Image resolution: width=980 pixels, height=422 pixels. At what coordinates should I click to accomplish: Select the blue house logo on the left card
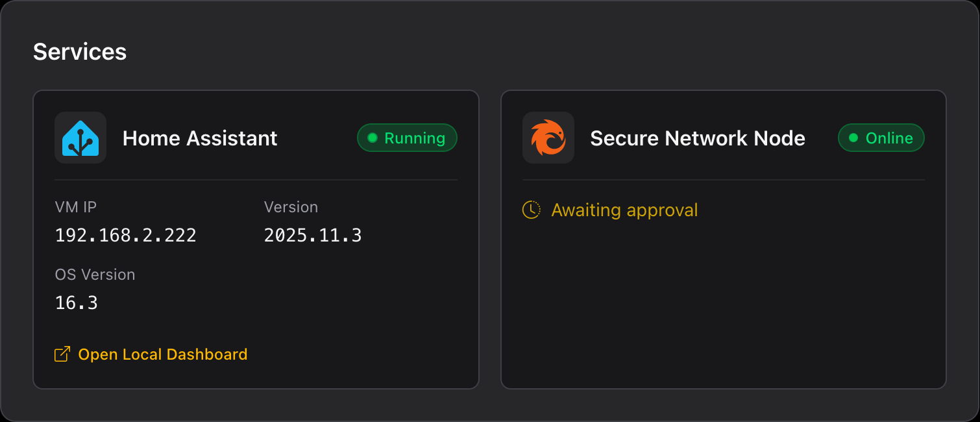click(x=80, y=138)
